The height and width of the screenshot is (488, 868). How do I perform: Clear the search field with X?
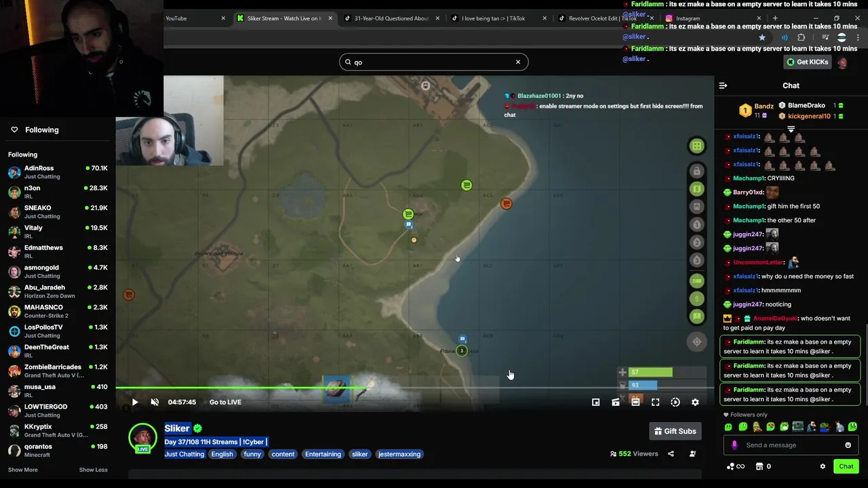(x=518, y=62)
